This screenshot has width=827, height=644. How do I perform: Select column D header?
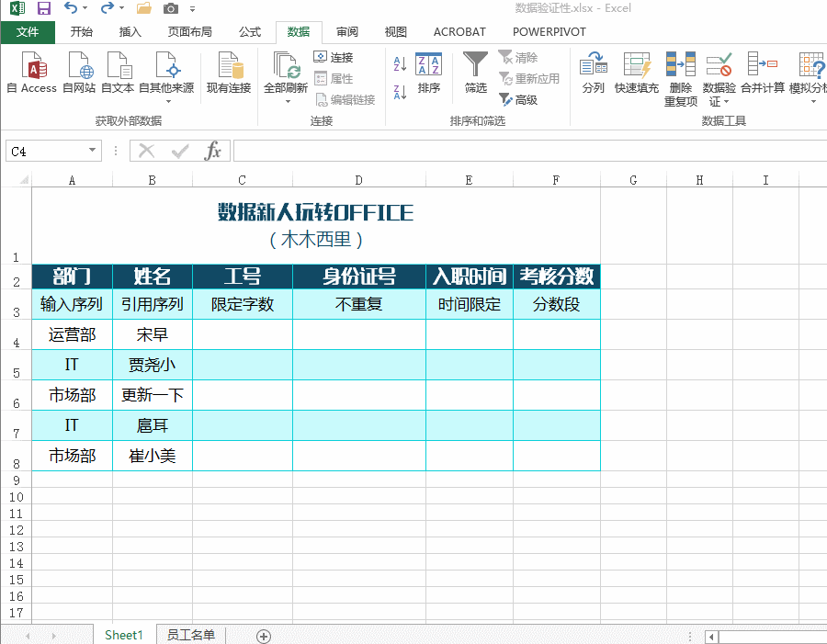[358, 180]
